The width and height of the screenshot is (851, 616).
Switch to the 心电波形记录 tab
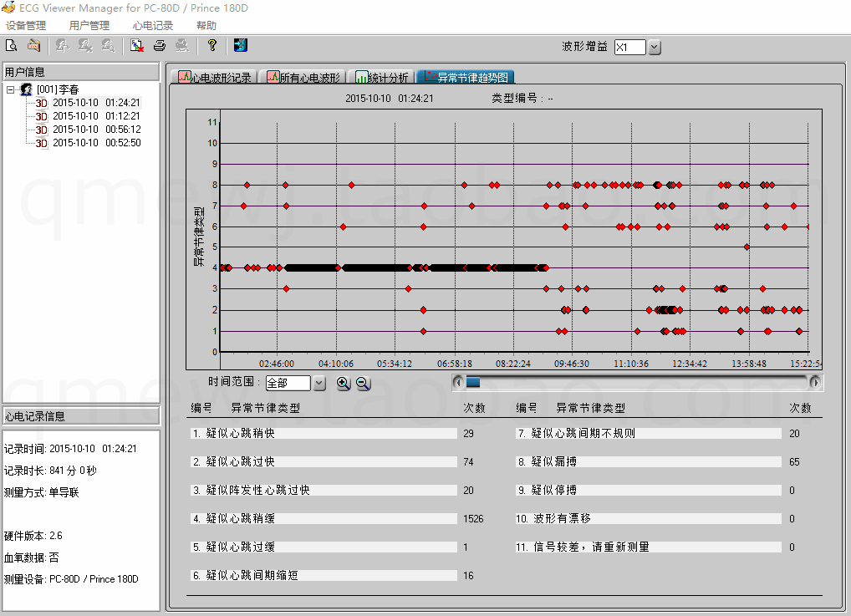(x=215, y=77)
